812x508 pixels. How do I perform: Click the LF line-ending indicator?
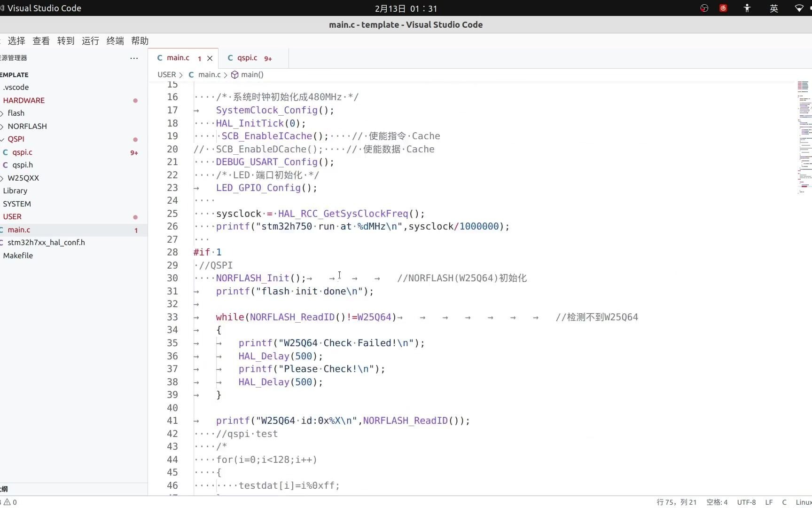[x=769, y=502]
